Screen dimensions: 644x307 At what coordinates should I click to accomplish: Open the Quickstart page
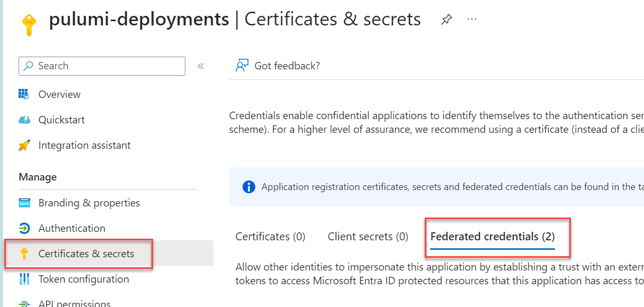(x=61, y=120)
